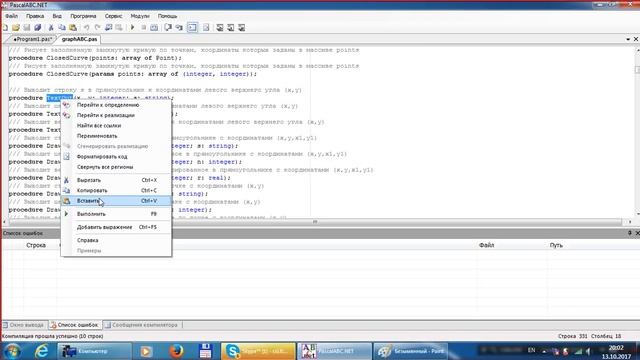Screen dimensions: 640x360
Task: Open the Вид menu
Action: [x=57, y=16]
